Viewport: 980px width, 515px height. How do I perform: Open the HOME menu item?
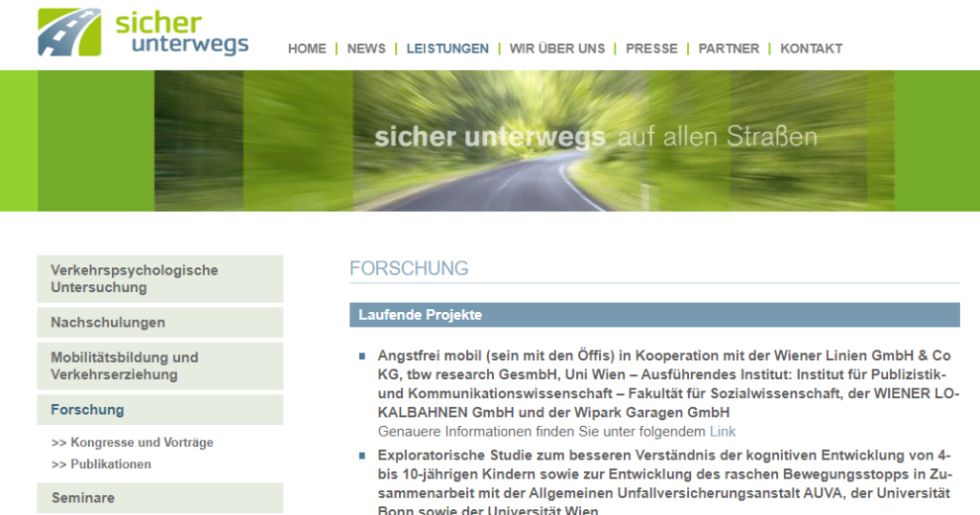tap(307, 49)
